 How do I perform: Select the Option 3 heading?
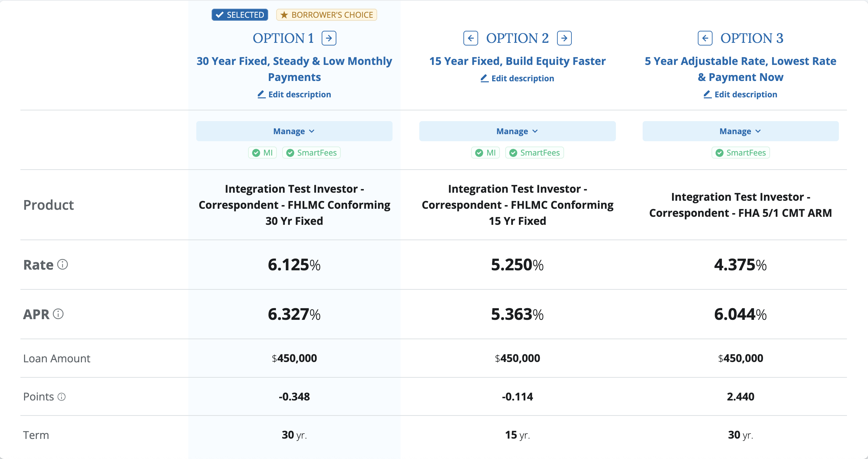(751, 38)
